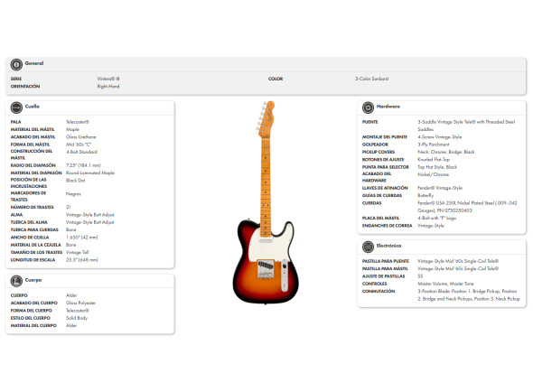Screen dimensions: 533x392
Task: Click the 3-Color Sunburst value
Action: point(372,79)
